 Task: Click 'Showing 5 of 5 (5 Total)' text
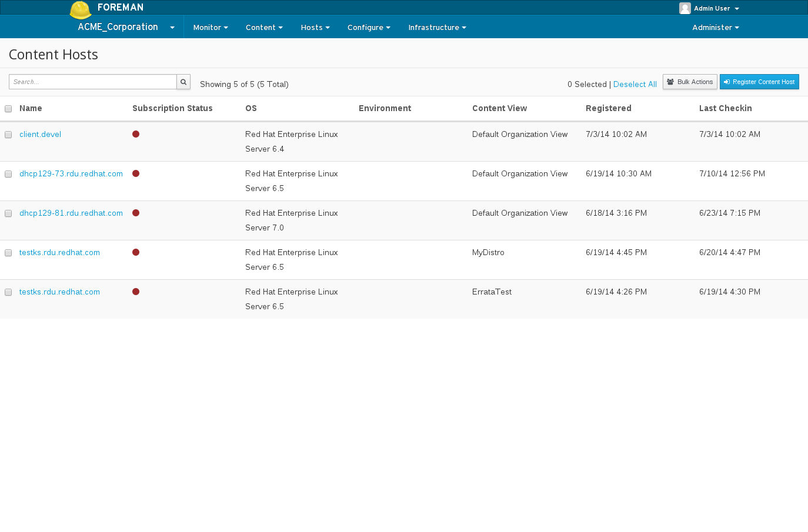(x=244, y=84)
